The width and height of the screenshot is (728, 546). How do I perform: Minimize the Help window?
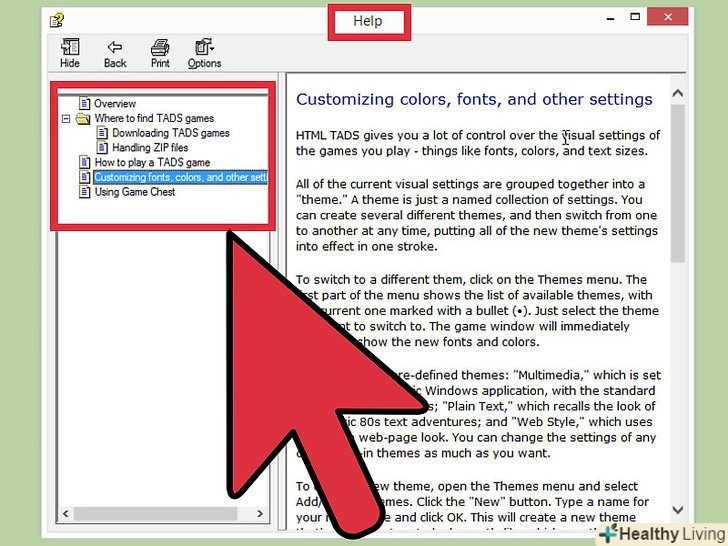click(611, 18)
